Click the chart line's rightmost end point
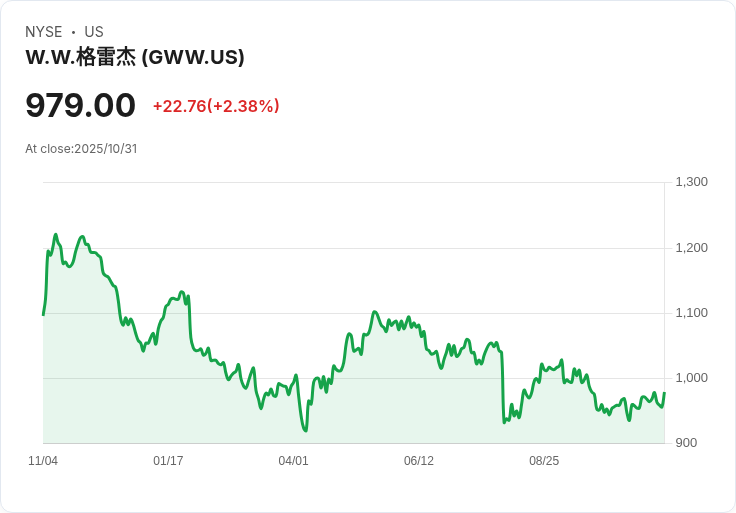This screenshot has height=513, width=736. [x=664, y=393]
